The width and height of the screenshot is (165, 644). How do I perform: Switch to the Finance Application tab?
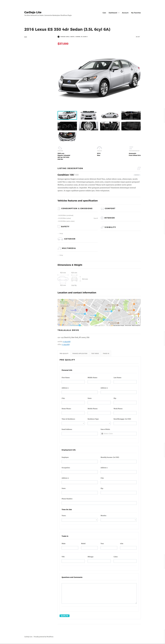pyautogui.click(x=80, y=354)
